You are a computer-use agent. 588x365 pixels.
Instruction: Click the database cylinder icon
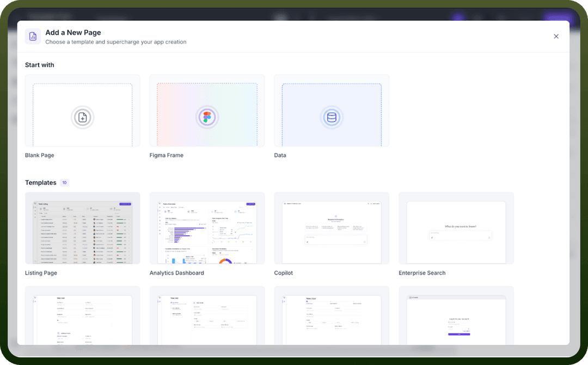(x=332, y=118)
